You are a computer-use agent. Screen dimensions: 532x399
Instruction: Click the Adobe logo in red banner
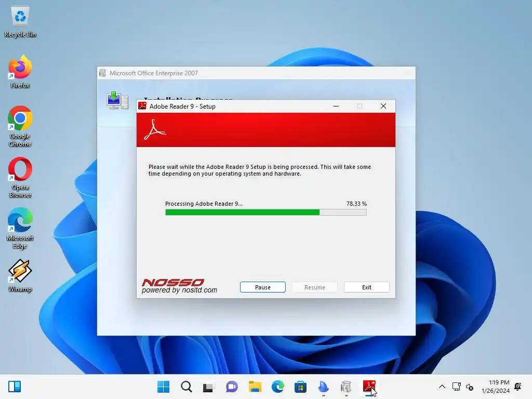[155, 129]
